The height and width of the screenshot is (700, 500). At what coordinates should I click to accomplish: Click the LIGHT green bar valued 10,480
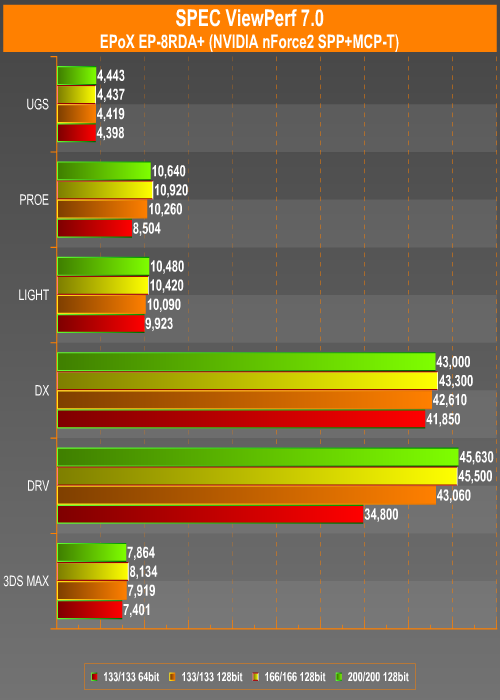click(x=103, y=267)
